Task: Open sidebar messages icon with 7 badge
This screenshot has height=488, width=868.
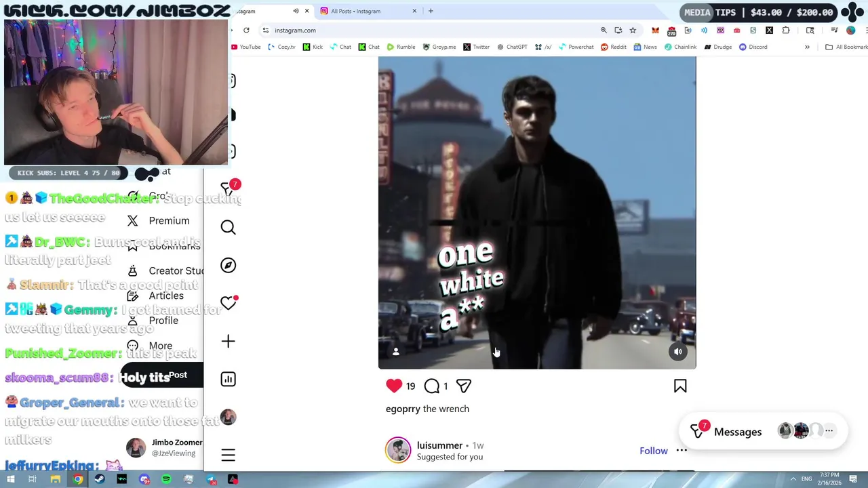Action: click(x=229, y=188)
